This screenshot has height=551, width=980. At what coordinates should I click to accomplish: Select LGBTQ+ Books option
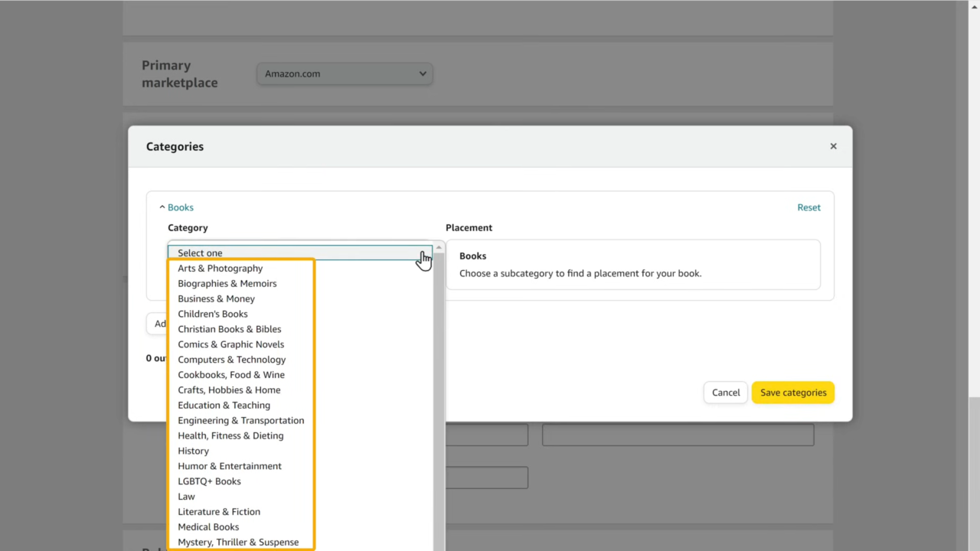[x=300, y=481]
